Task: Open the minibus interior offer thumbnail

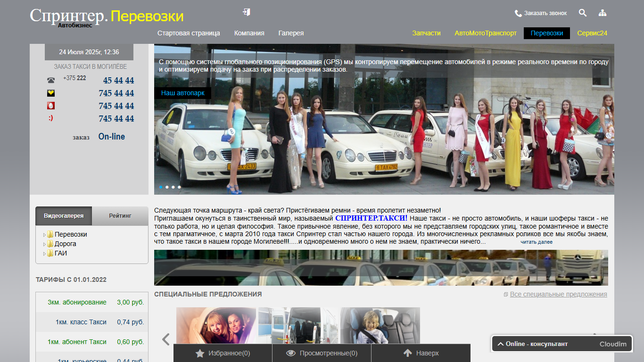Action: [x=298, y=326]
